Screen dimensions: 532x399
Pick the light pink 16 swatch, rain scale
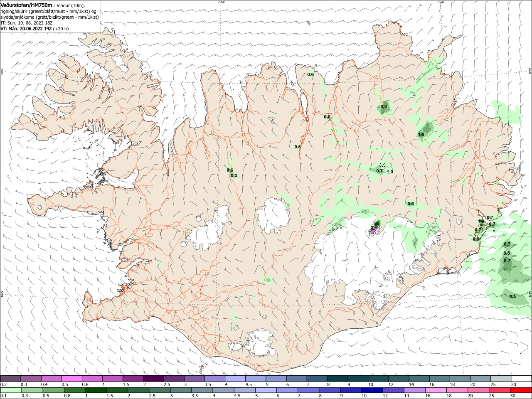tap(436, 390)
